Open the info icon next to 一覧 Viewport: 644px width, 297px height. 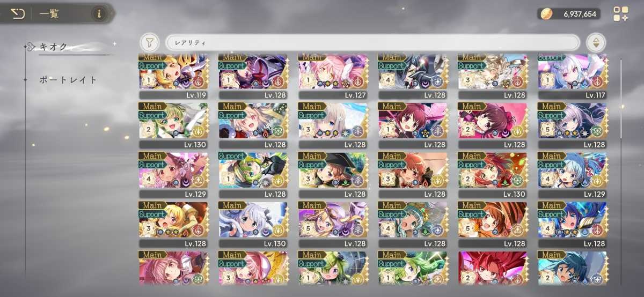click(x=98, y=14)
